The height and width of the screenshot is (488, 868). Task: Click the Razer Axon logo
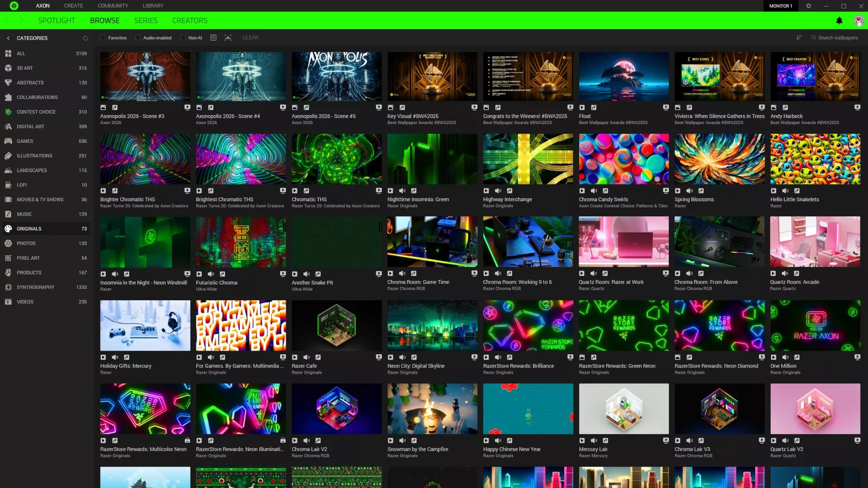tap(14, 6)
